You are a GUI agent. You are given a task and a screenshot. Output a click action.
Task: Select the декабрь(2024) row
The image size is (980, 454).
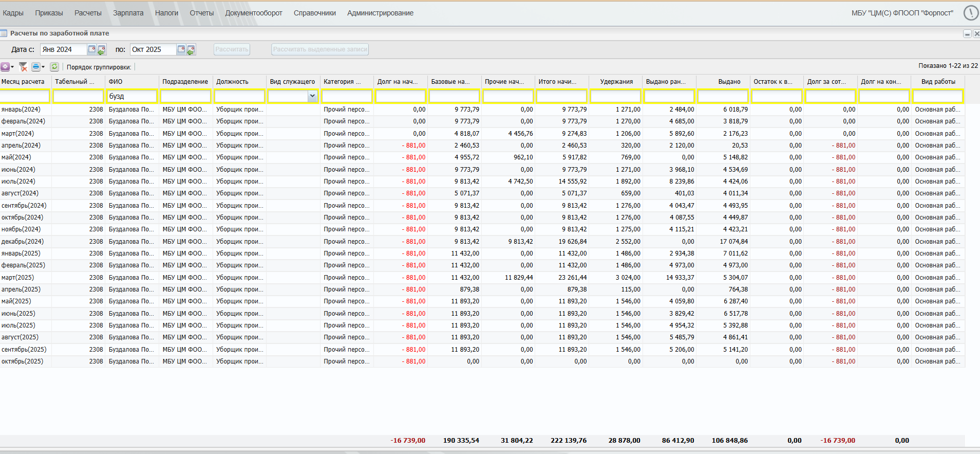23,242
